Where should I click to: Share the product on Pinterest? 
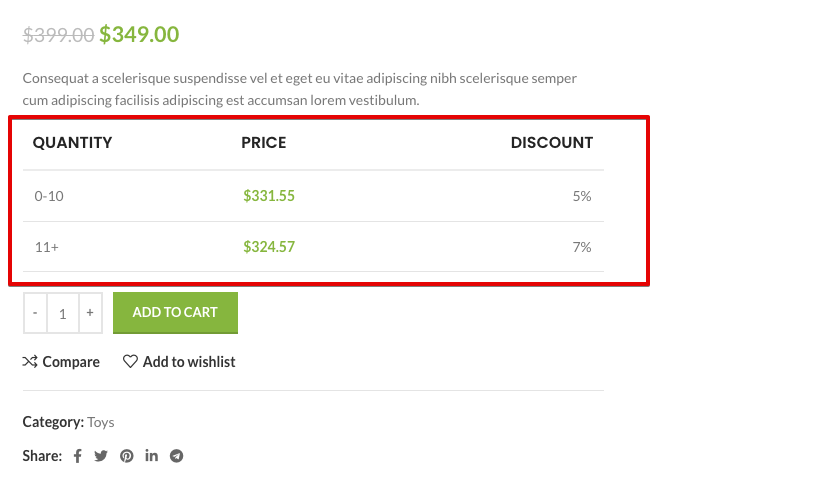coord(127,456)
